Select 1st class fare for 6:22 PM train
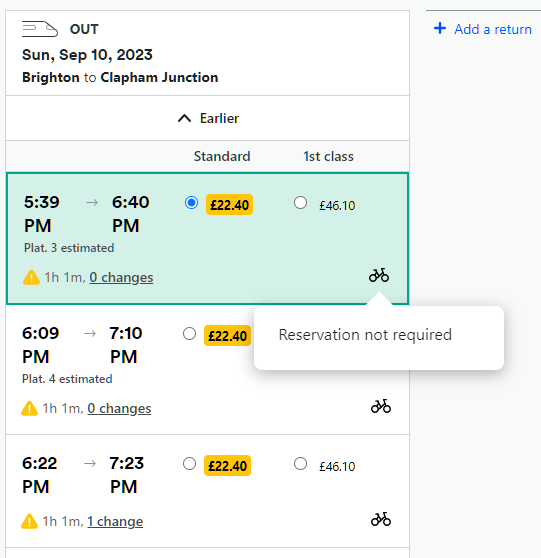 (x=300, y=464)
